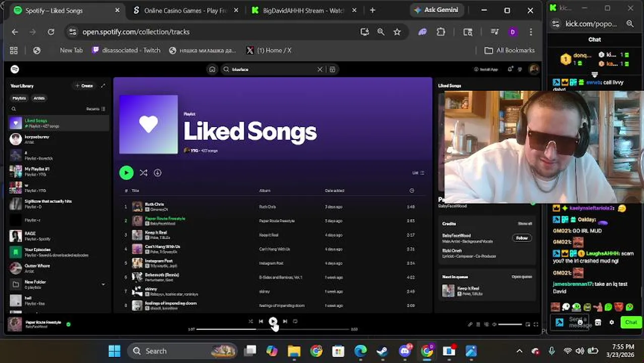
Task: Open now playing album thumbnail at bottom left
Action: point(15,324)
